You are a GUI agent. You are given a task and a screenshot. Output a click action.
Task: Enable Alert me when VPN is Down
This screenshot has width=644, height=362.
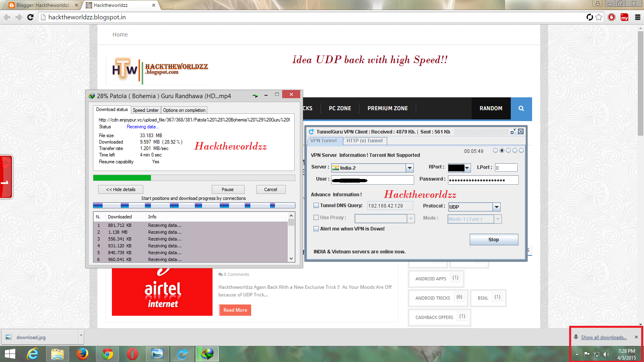pos(316,229)
